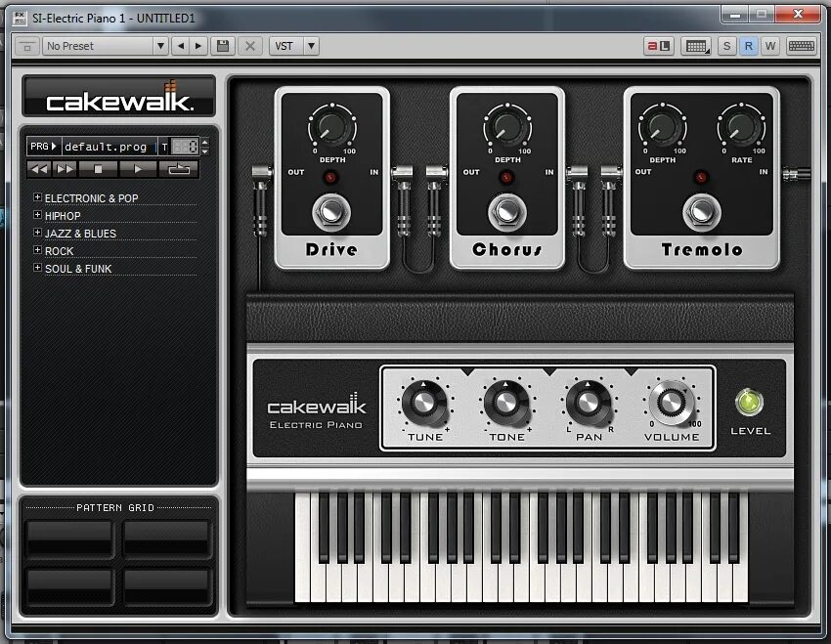Click the TUNE knob

coord(424,403)
